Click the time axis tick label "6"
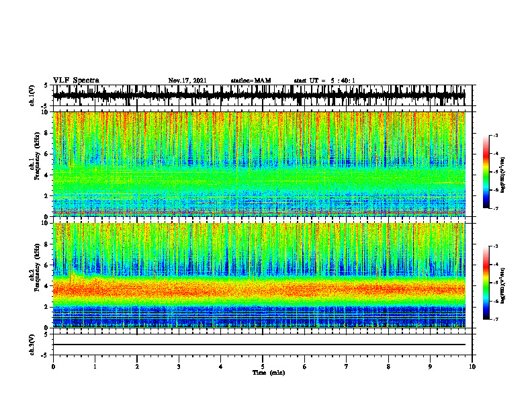 [x=305, y=367]
